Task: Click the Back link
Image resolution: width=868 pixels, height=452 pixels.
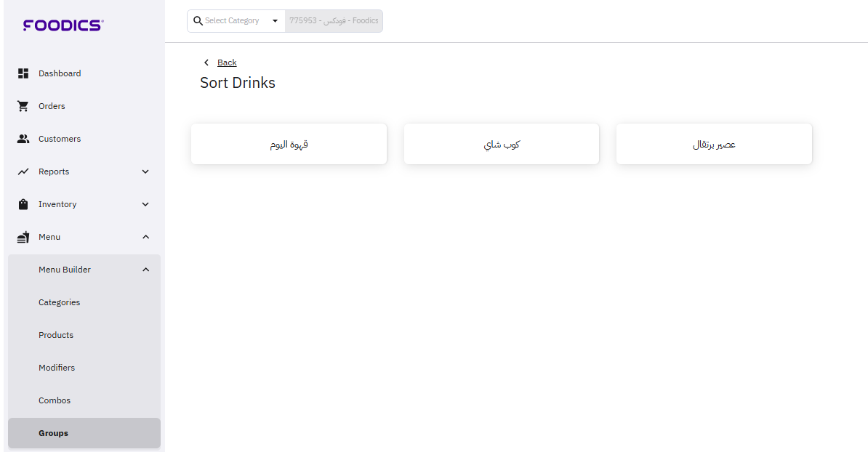Action: (227, 62)
